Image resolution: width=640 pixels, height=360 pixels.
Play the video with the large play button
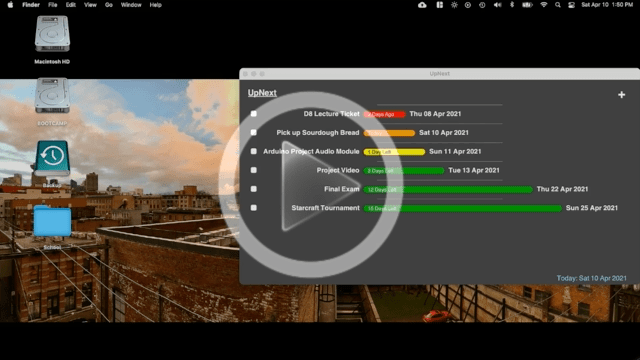pos(311,184)
